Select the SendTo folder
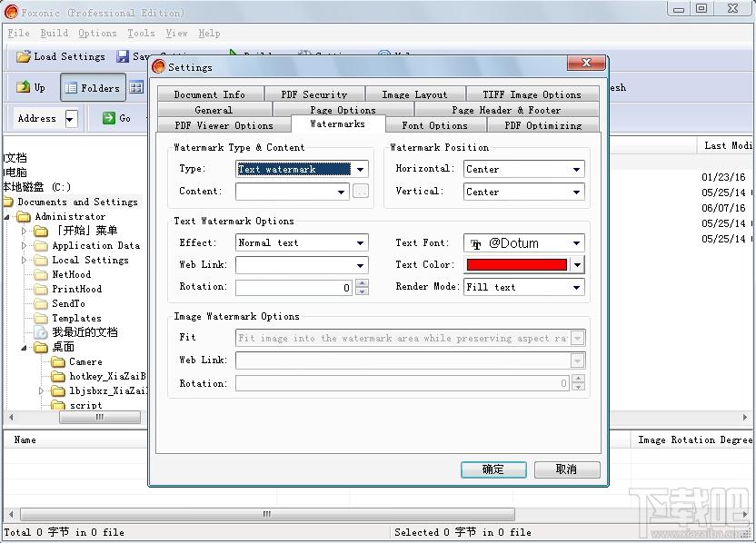Viewport: 756px width, 543px height. pos(68,303)
